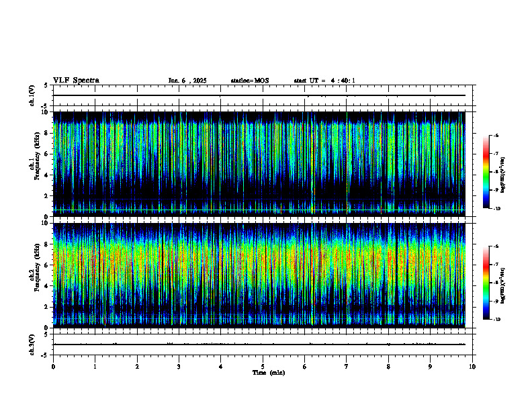Click the ch.1 spectrogram "6" kHz tick label
This screenshot has height=411, width=532.
click(48, 154)
